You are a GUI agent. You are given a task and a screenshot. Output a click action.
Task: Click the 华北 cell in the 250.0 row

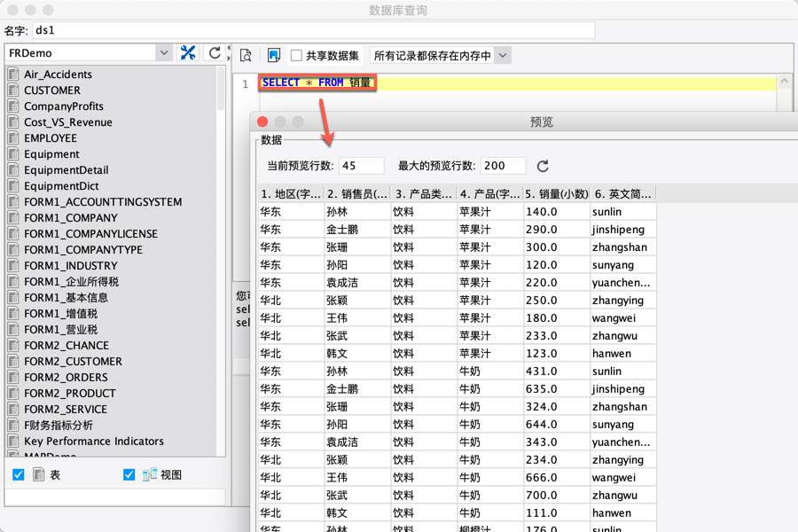(291, 301)
